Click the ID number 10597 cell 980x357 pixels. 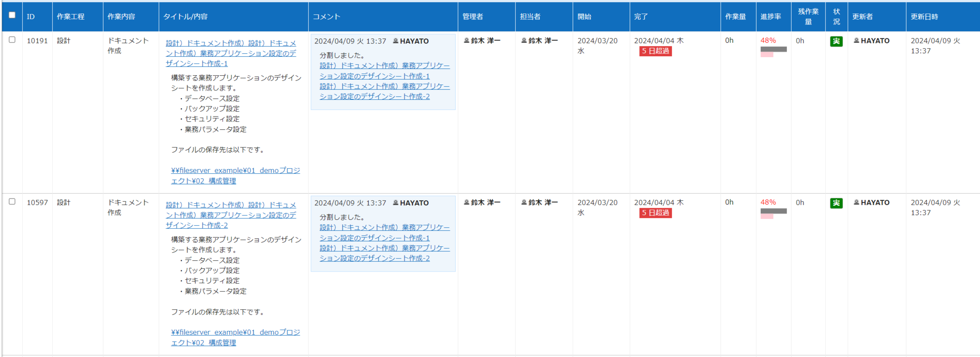click(37, 202)
